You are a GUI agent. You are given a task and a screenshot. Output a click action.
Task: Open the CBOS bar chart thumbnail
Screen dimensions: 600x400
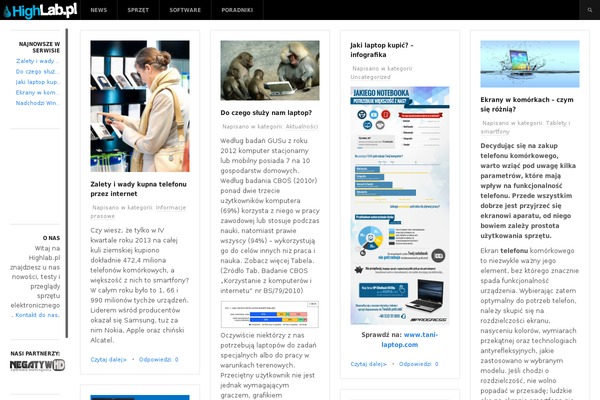(x=270, y=314)
